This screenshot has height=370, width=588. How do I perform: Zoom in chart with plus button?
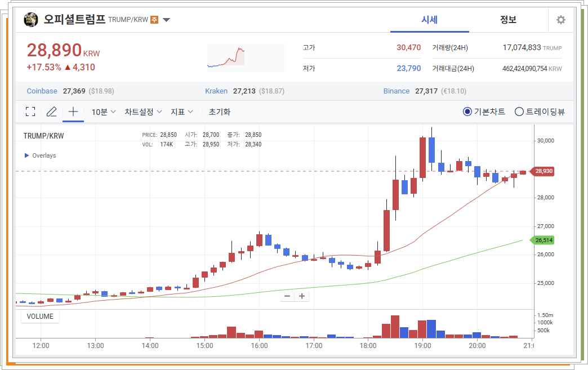point(301,296)
